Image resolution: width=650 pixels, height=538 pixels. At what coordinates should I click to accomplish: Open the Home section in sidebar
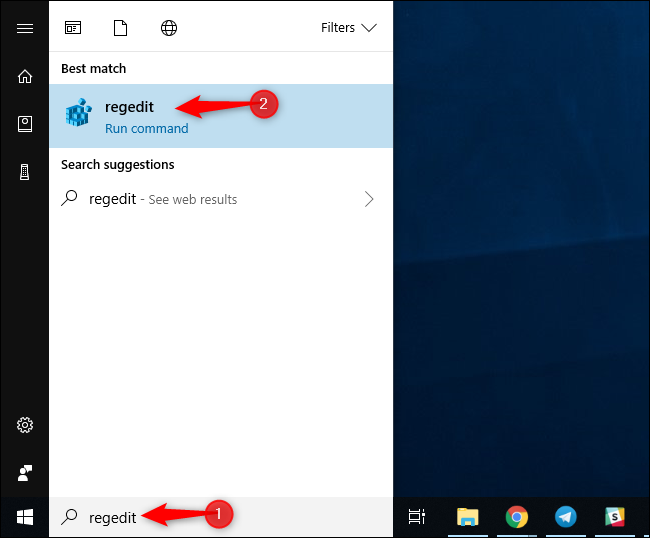pyautogui.click(x=25, y=76)
